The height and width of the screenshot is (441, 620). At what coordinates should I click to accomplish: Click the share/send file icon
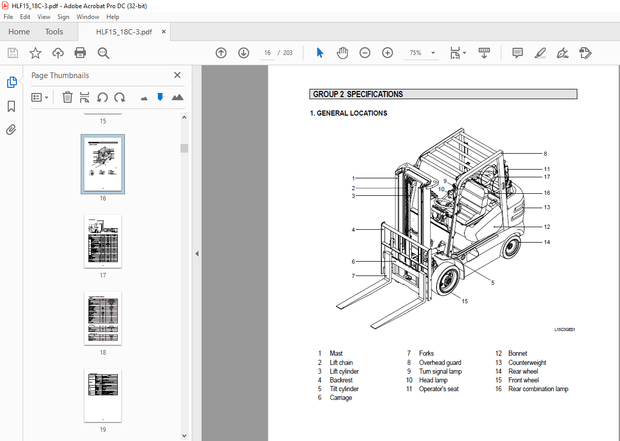585,53
